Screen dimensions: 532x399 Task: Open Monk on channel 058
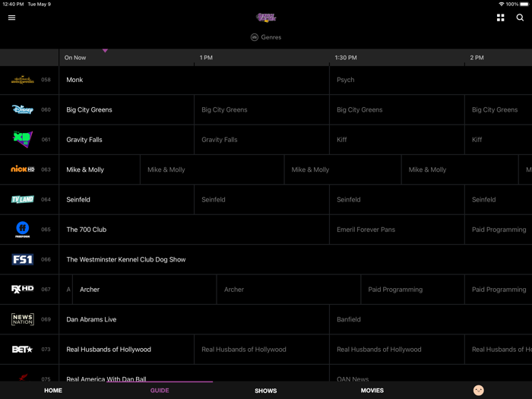194,80
